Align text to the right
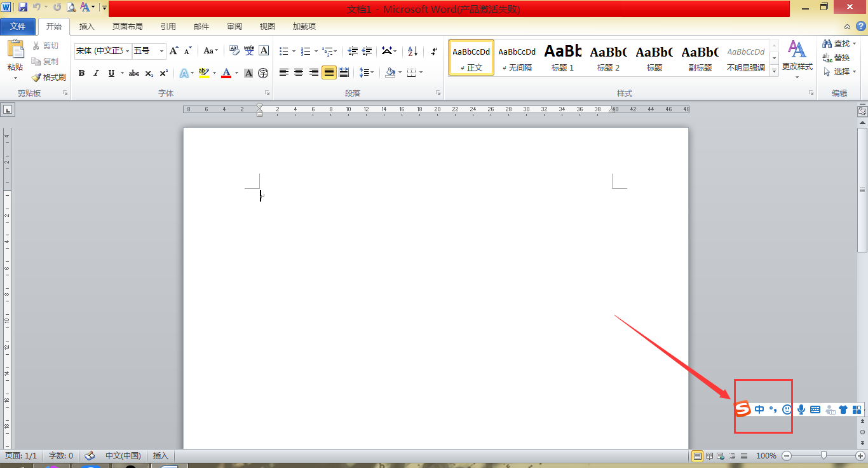 313,72
